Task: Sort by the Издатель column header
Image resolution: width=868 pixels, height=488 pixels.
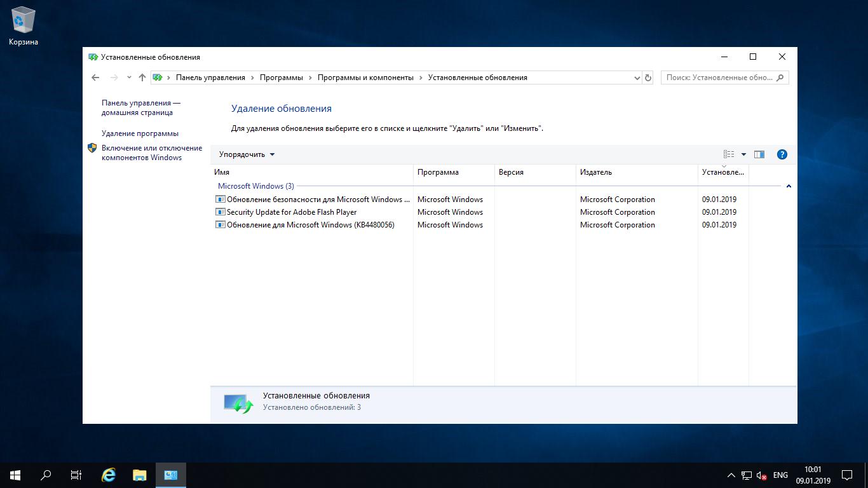Action: [637, 172]
